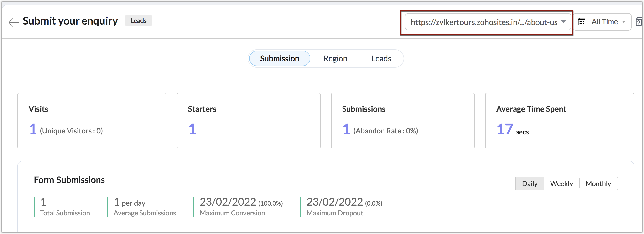The image size is (644, 234).
Task: Select the Daily view toggle
Action: click(530, 183)
